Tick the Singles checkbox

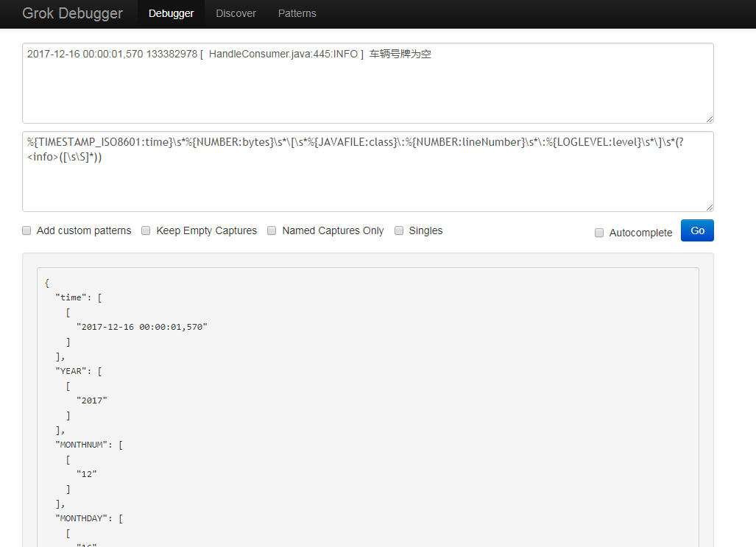(x=399, y=230)
